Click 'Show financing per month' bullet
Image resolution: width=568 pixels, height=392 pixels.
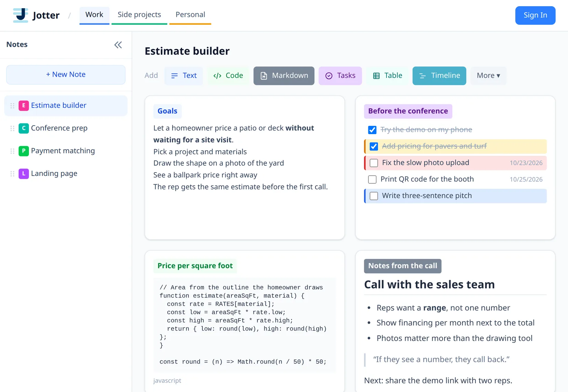pyautogui.click(x=455, y=323)
